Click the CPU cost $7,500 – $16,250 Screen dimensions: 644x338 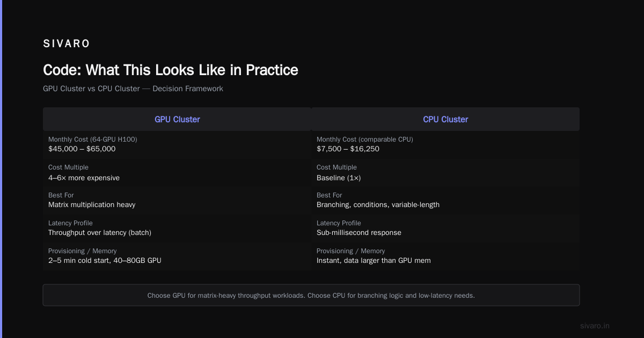[348, 149]
